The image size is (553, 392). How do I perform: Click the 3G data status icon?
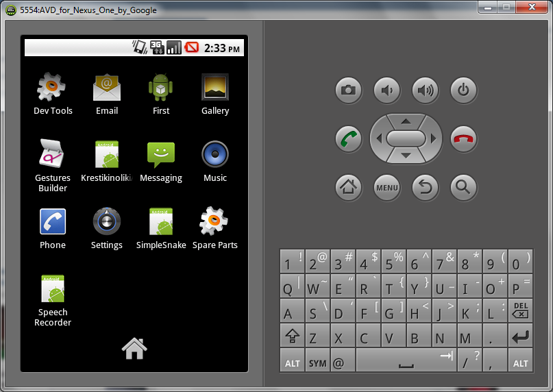tap(157, 47)
